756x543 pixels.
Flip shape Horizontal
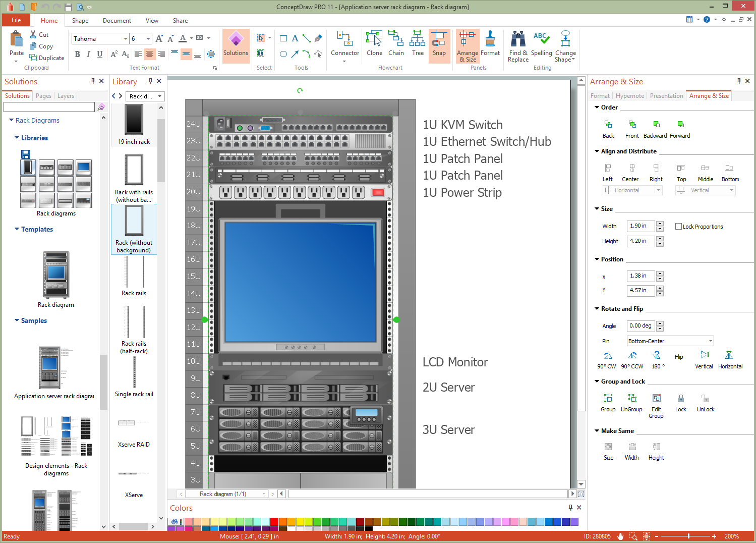pyautogui.click(x=730, y=360)
